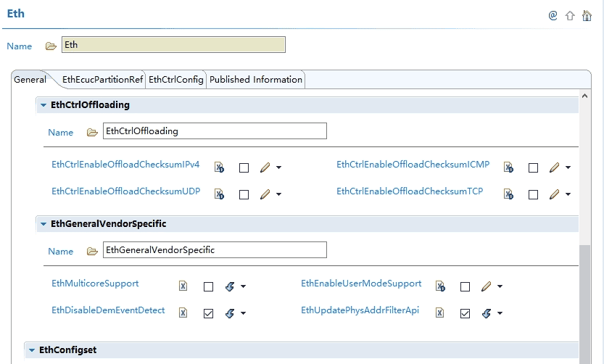Screen dimensions: 604x364
Task: Enable EthCtrlEnableOffloadChecksumUDP checkbox
Action: pos(244,194)
